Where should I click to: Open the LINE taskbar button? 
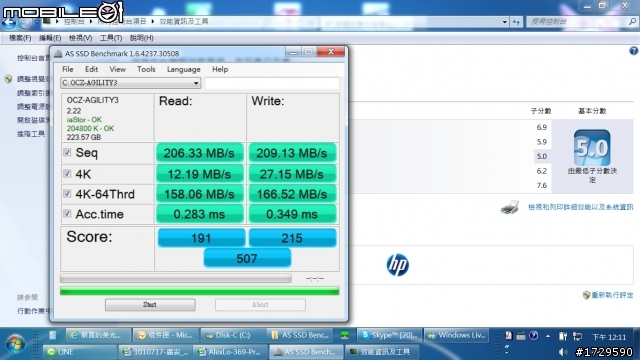point(79,352)
